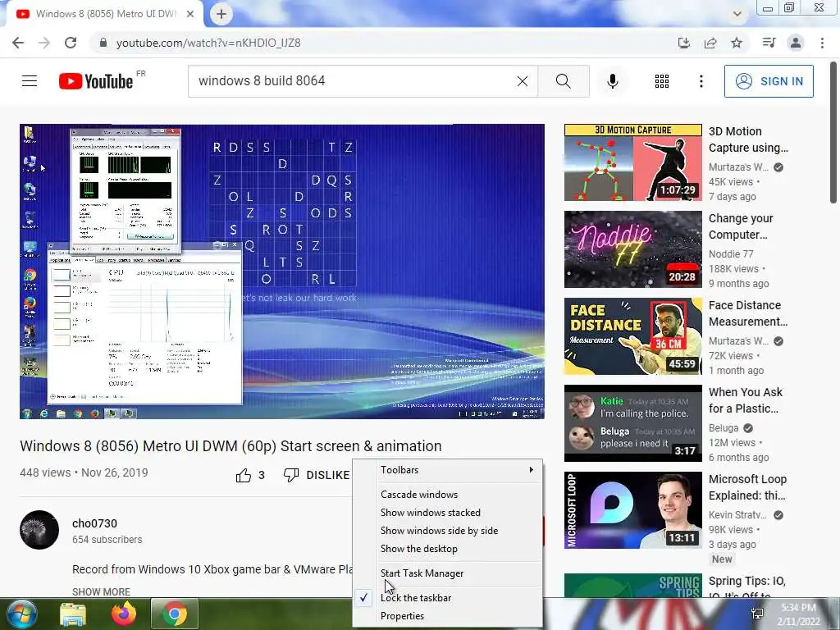
Task: Start voice search with the microphone icon
Action: pos(613,81)
